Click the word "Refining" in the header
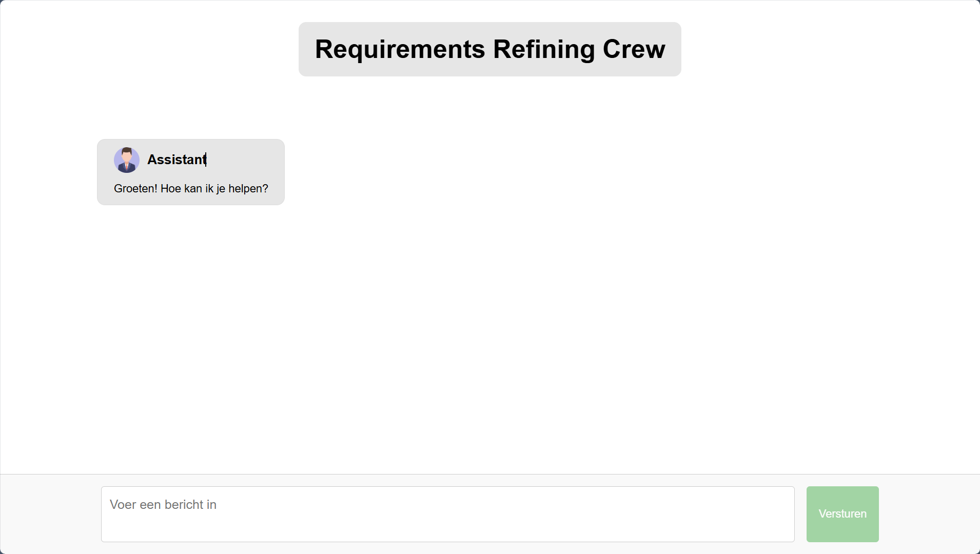 click(544, 49)
